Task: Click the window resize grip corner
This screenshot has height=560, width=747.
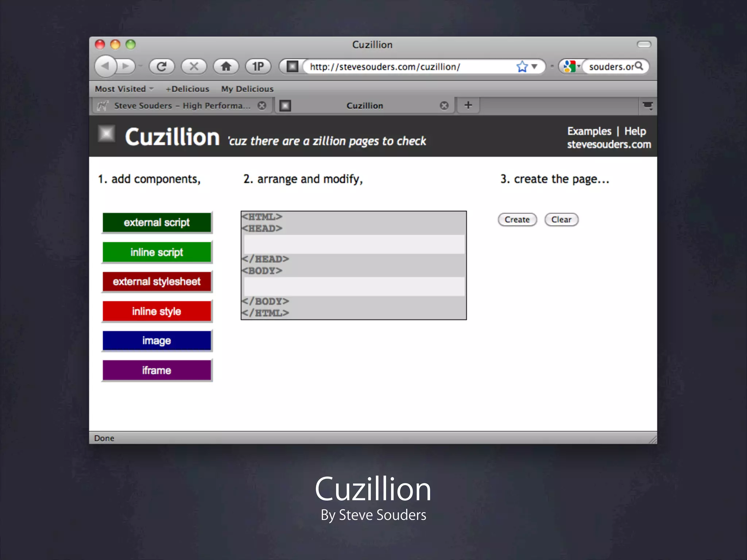Action: click(x=653, y=439)
